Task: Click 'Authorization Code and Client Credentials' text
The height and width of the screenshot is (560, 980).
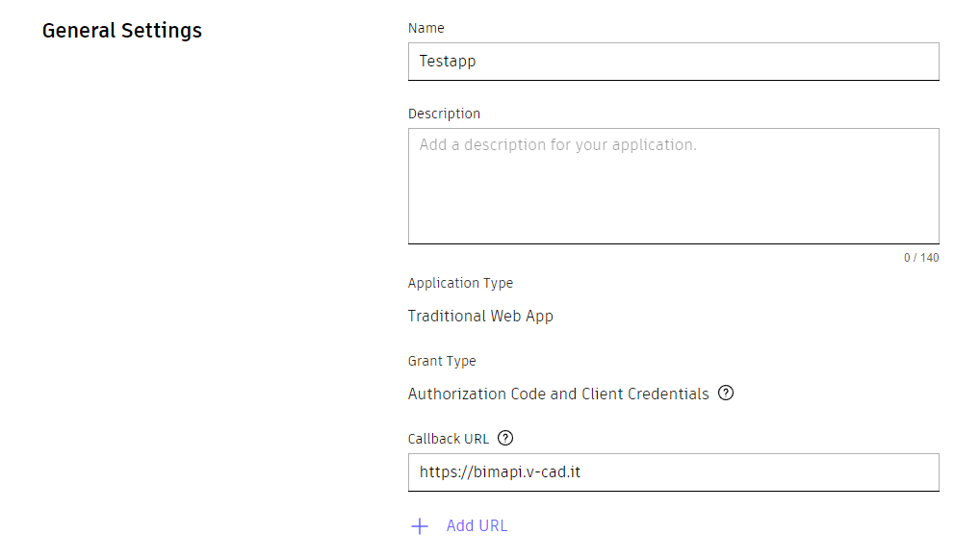Action: click(558, 394)
